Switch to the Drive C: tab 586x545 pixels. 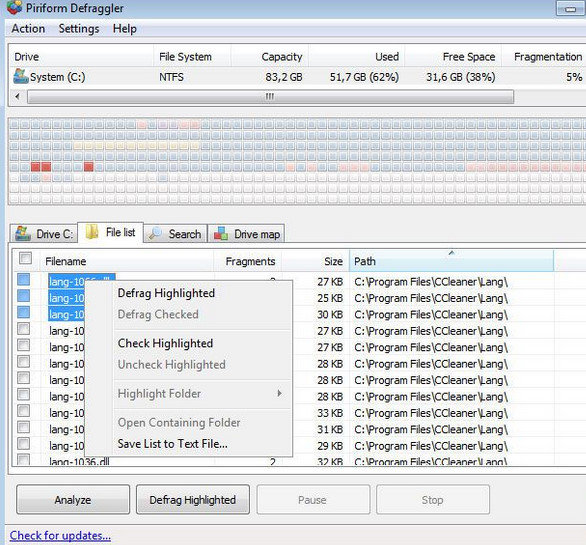point(44,234)
